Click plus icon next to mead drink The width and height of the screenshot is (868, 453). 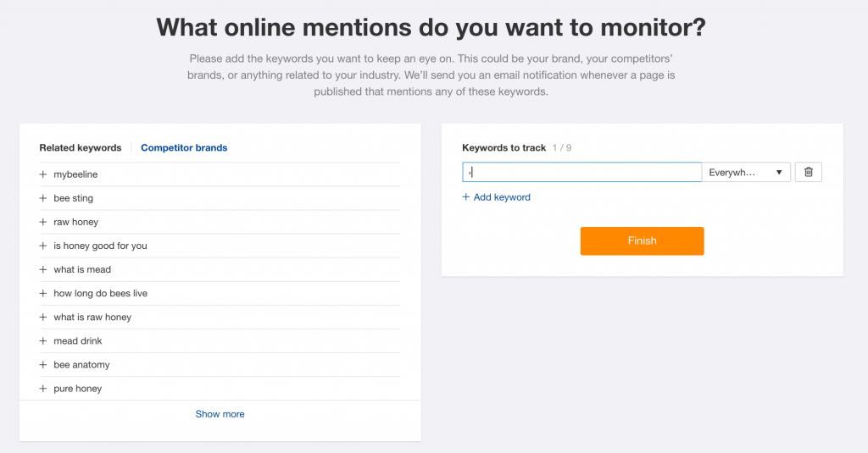[x=43, y=341]
